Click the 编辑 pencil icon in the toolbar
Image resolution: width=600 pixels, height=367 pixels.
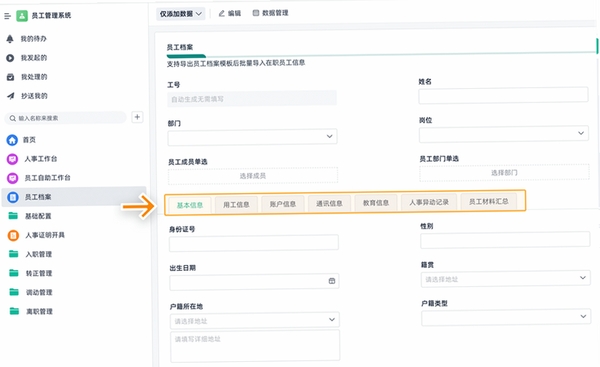[222, 13]
